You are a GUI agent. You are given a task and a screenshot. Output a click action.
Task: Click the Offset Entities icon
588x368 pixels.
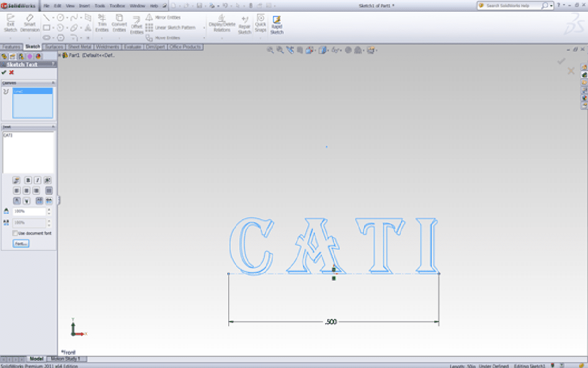click(x=136, y=24)
